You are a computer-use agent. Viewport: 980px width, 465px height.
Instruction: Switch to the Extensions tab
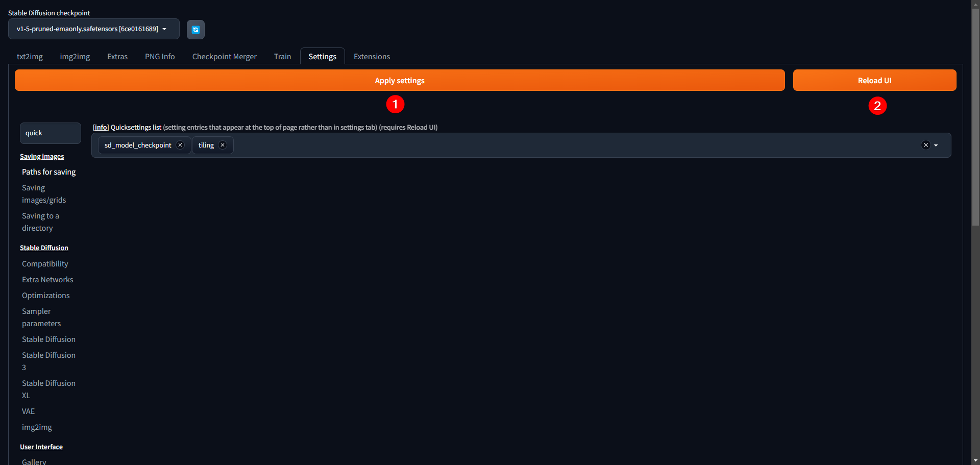(x=372, y=57)
